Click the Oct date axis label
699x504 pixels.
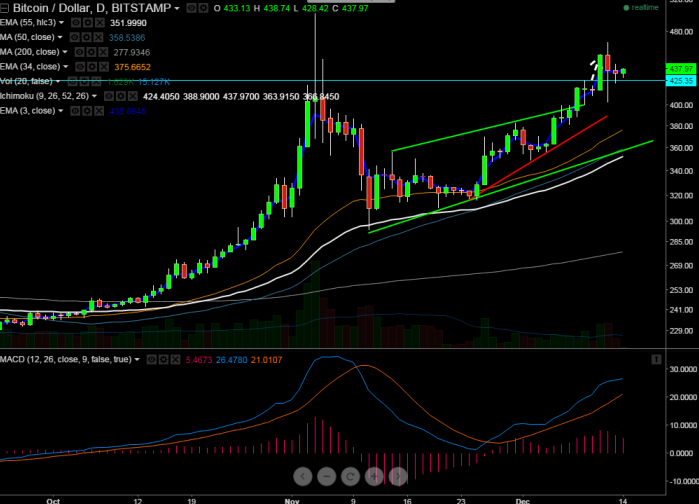coord(53,500)
